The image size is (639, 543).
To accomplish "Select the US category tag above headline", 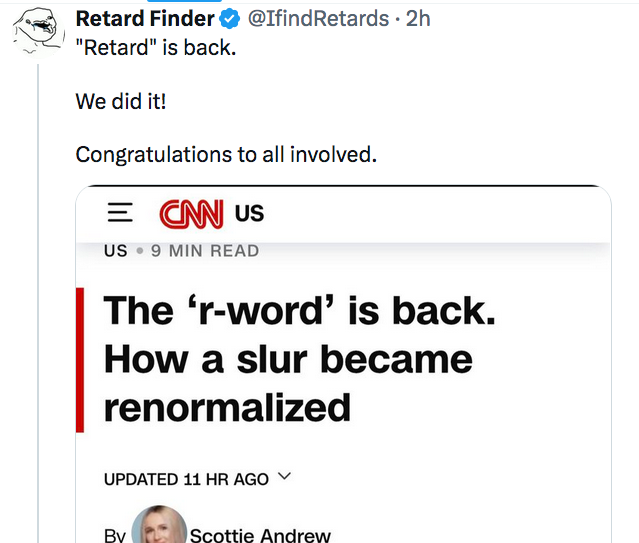I will 116,251.
